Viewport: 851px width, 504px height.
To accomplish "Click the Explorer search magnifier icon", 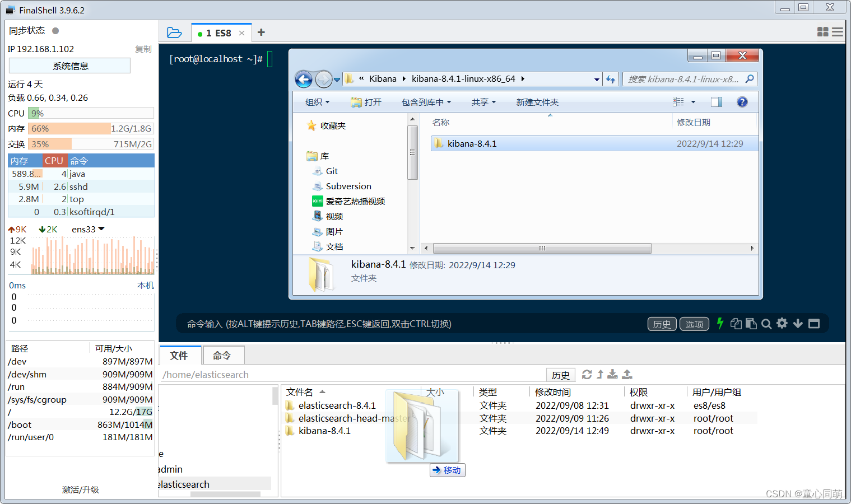I will pos(750,79).
